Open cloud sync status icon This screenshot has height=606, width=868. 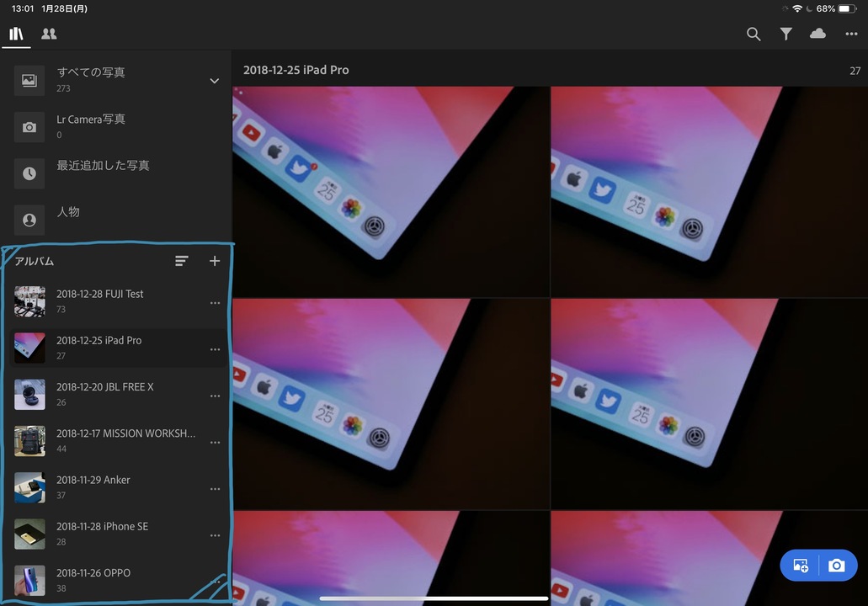pos(817,34)
